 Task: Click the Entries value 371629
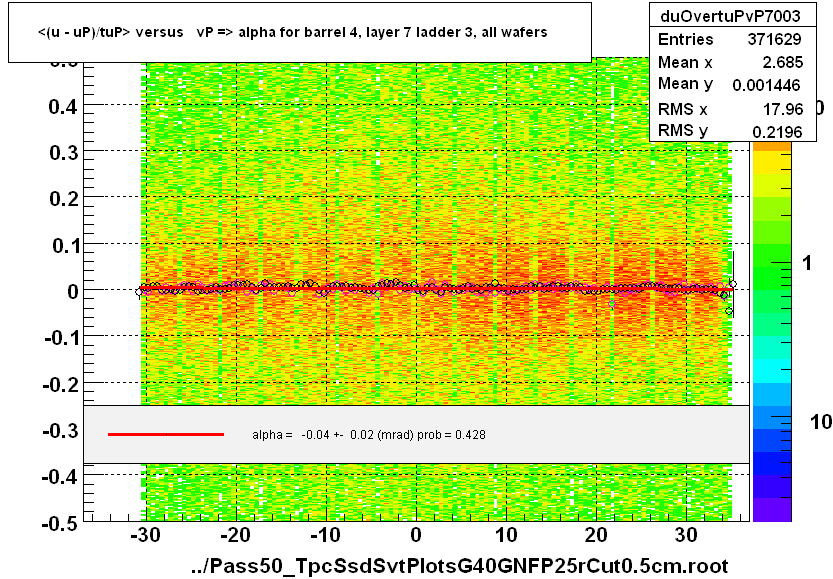tap(774, 39)
